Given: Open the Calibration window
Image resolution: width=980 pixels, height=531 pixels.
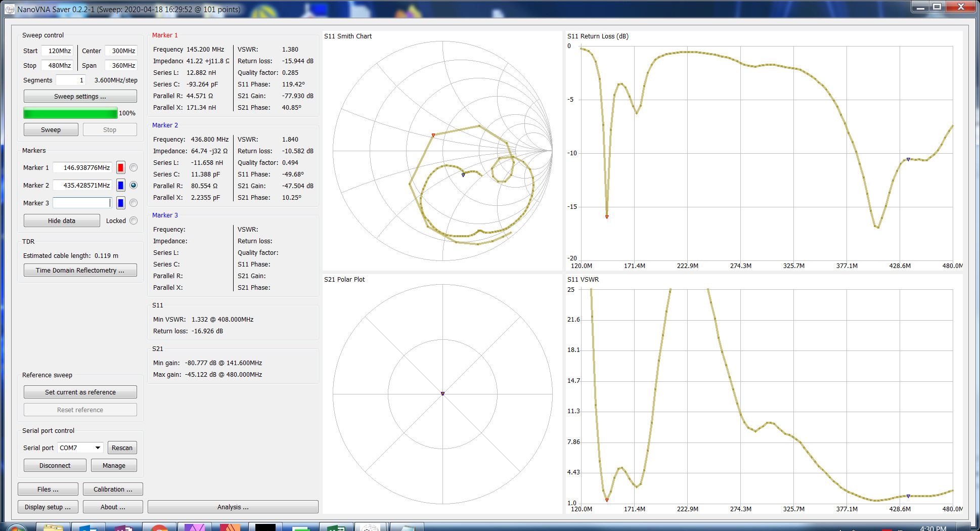Looking at the screenshot, I should coord(113,490).
